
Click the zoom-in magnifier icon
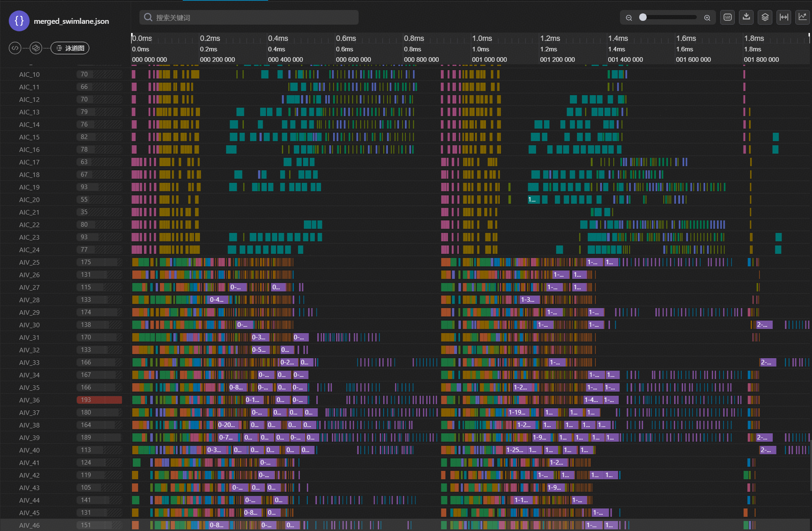(x=707, y=18)
